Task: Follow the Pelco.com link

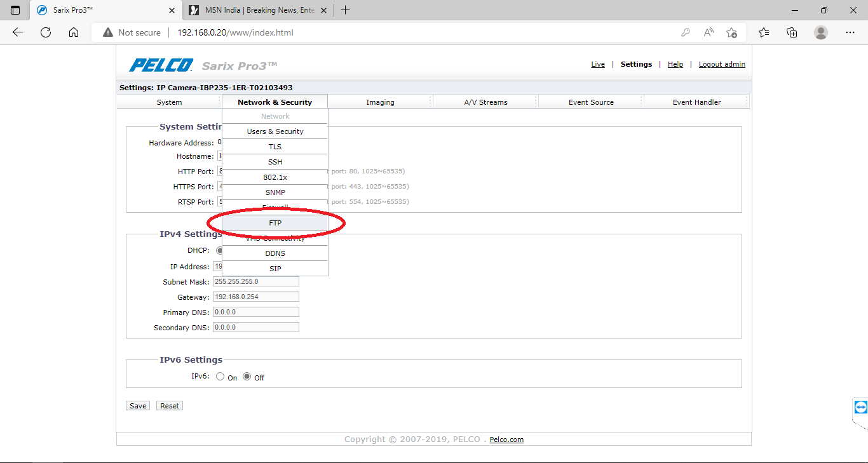Action: click(506, 439)
